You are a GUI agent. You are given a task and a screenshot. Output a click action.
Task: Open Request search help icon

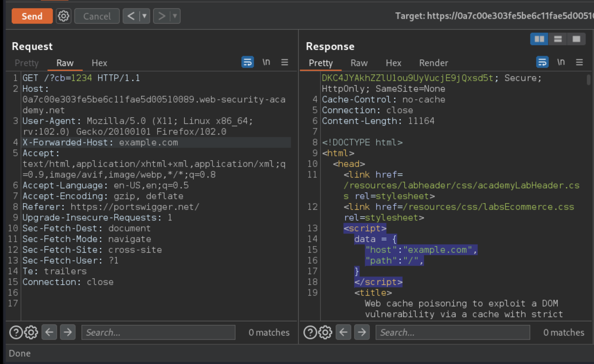[x=16, y=332]
